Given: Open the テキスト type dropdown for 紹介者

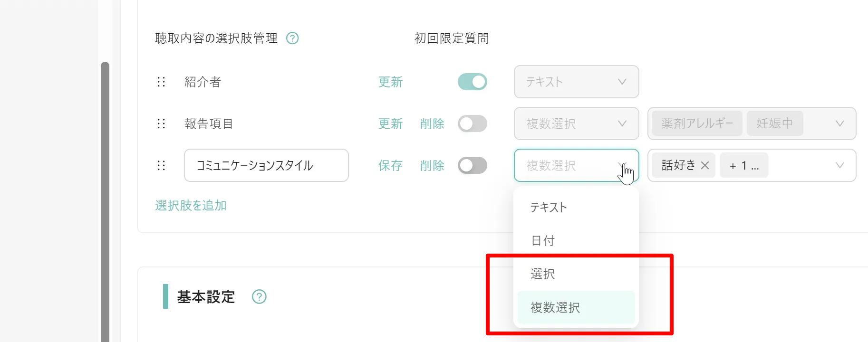Looking at the screenshot, I should coord(576,82).
